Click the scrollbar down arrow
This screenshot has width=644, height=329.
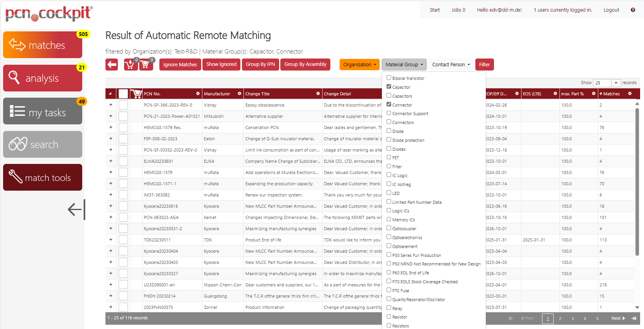637,307
